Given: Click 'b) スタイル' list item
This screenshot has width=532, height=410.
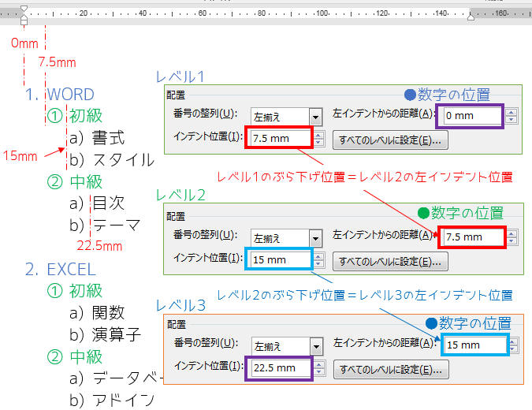Looking at the screenshot, I should coord(112,160).
